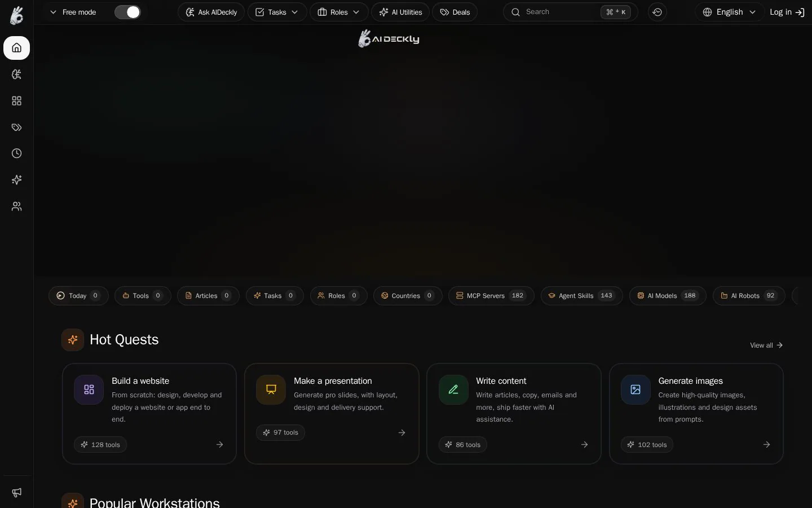Open the clock history sidebar icon
Image resolution: width=812 pixels, height=508 pixels.
coord(16,154)
